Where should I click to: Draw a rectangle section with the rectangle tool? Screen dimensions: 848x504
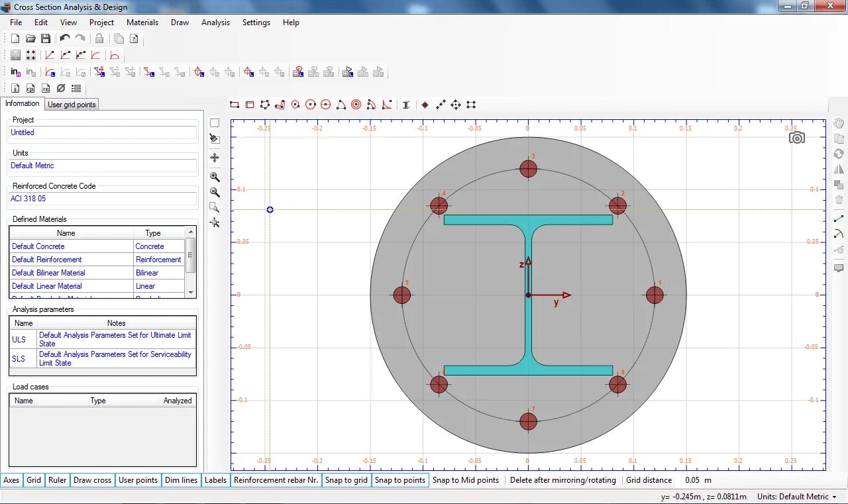tap(234, 105)
